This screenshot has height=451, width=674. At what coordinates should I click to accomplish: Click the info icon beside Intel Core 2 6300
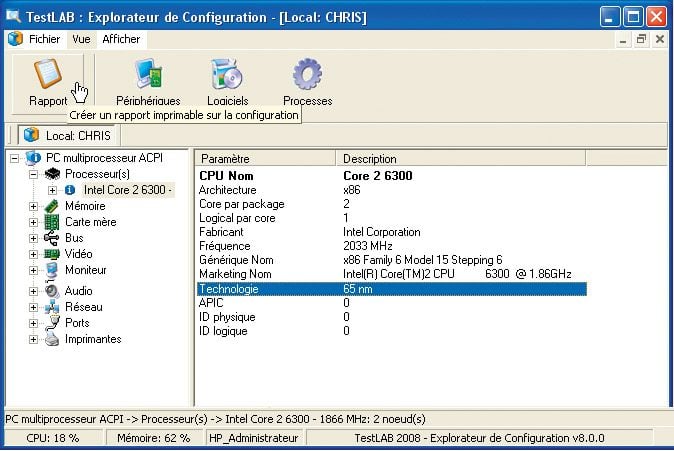pyautogui.click(x=70, y=190)
